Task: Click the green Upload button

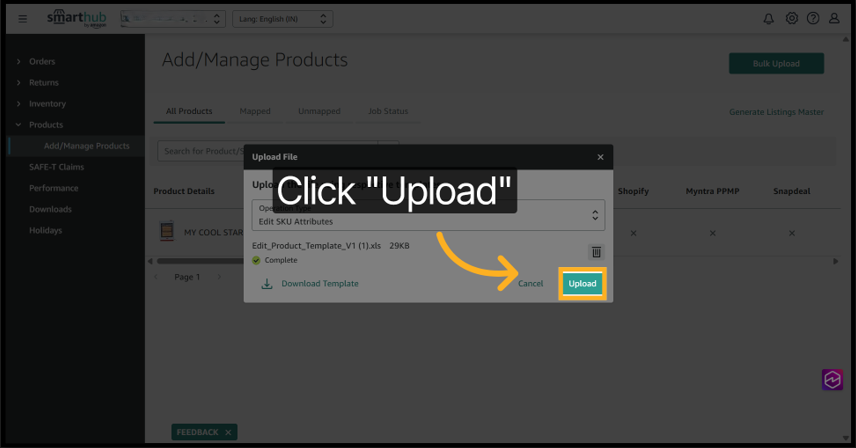Action: [582, 284]
